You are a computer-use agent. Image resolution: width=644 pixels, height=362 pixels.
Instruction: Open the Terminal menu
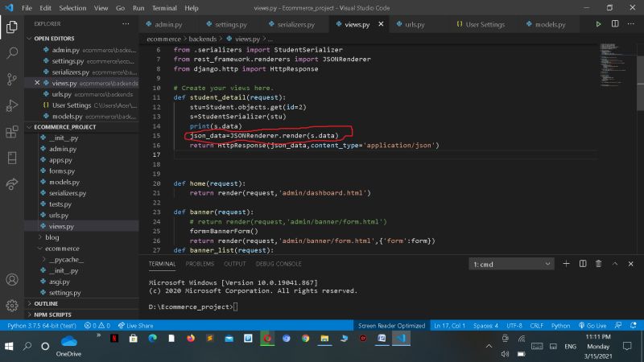(x=164, y=8)
